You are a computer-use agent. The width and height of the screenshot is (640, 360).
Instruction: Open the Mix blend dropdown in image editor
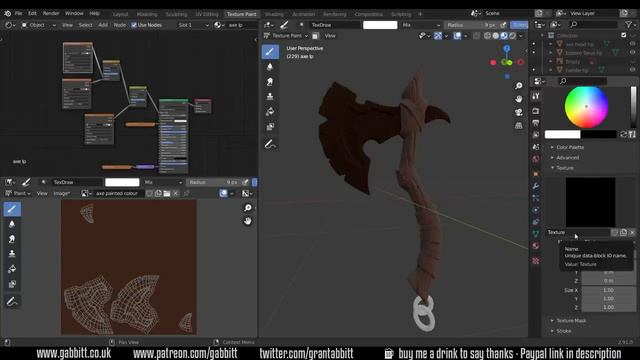pyautogui.click(x=163, y=182)
